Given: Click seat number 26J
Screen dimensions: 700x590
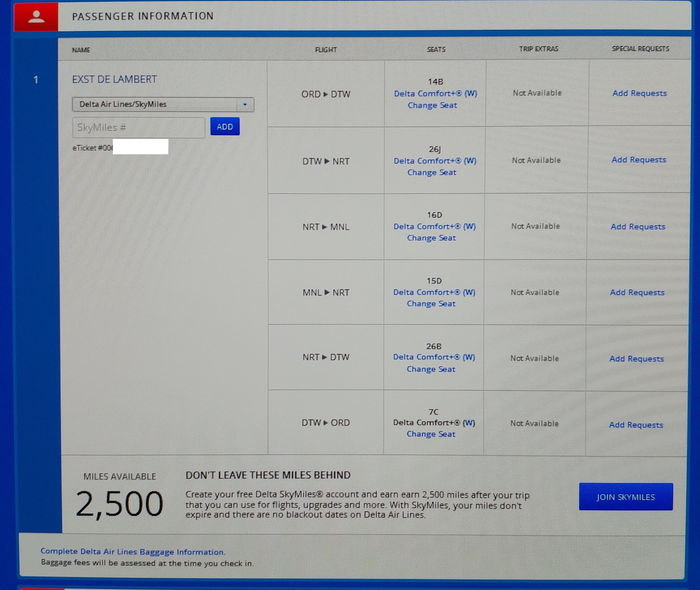Looking at the screenshot, I should coord(435,149).
